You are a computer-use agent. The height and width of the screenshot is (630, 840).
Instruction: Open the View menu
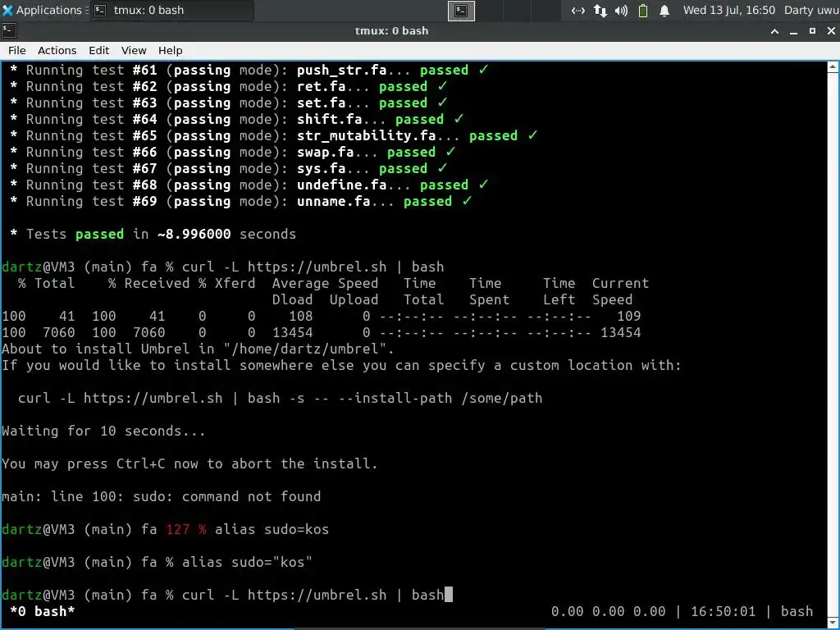coord(134,50)
